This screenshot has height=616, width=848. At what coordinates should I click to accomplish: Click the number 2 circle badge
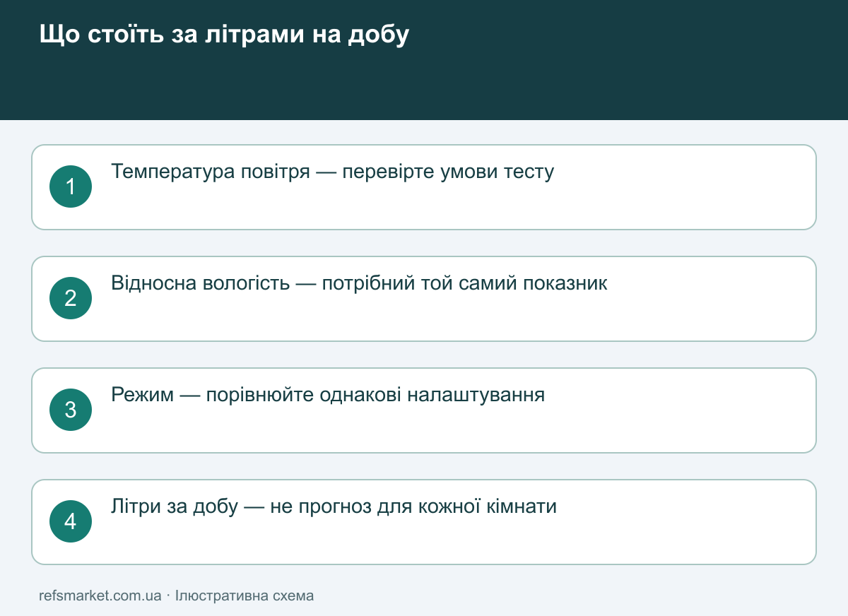71,298
